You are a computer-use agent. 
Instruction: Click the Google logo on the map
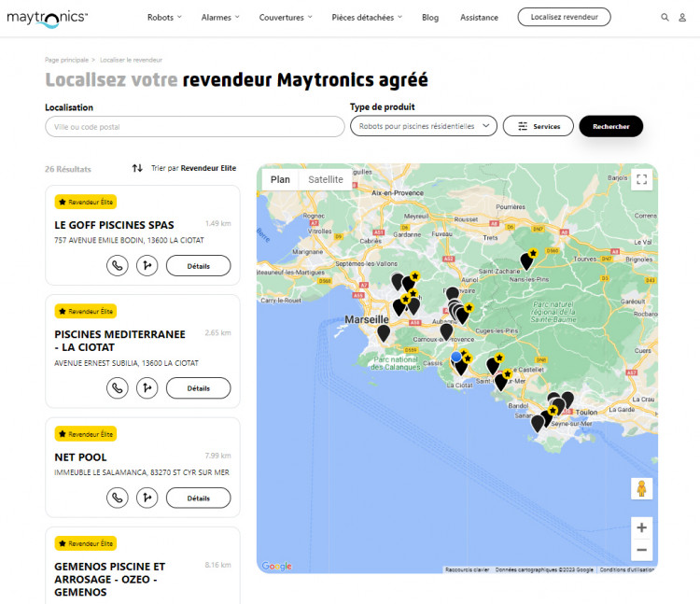[x=277, y=566]
